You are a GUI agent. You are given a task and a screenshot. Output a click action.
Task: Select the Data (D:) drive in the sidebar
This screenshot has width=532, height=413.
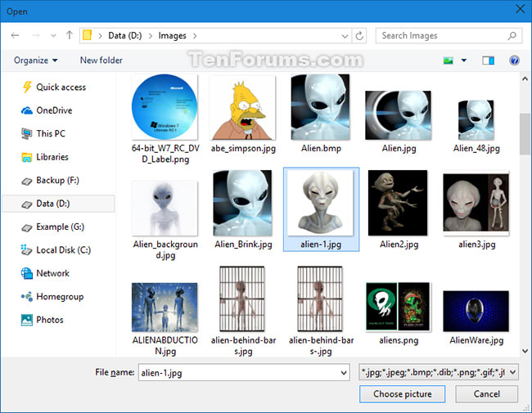pyautogui.click(x=58, y=204)
